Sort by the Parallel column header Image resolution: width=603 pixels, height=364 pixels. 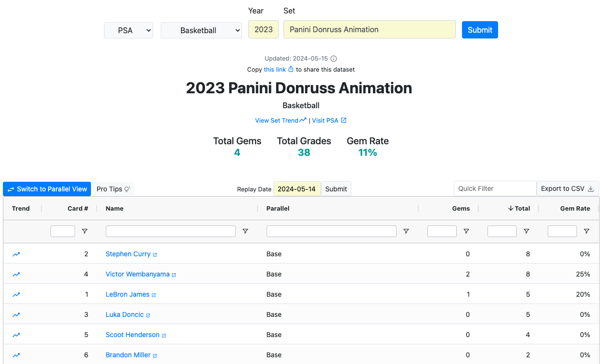pos(278,208)
